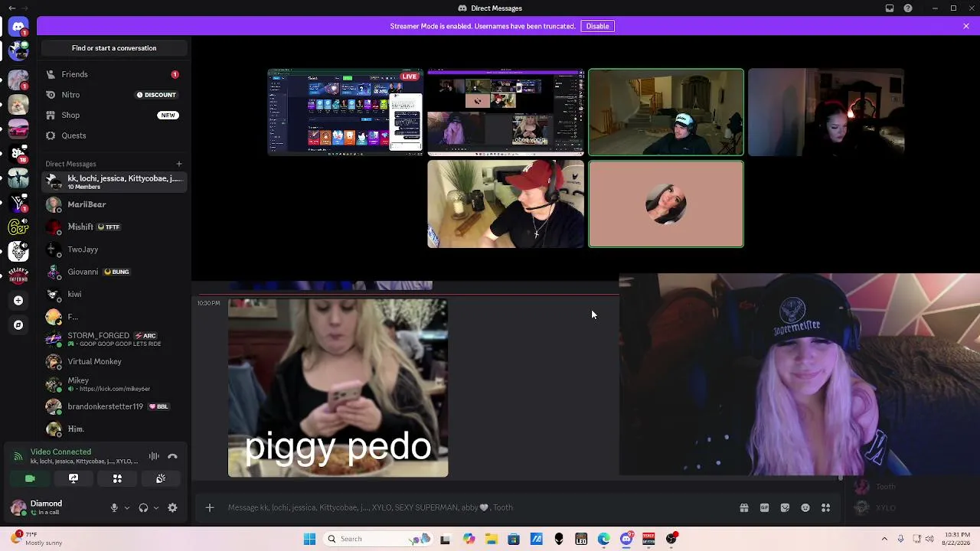Screen dimensions: 980x551
Task: Focus the staircase room participant video
Action: 666,112
